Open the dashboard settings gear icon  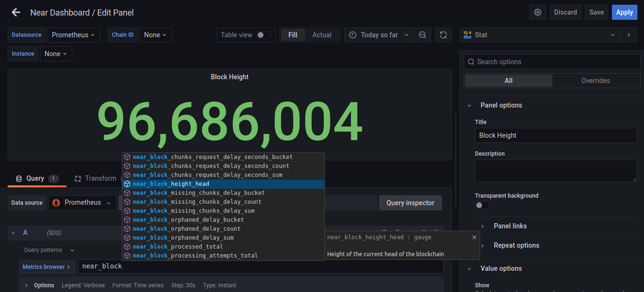(537, 12)
